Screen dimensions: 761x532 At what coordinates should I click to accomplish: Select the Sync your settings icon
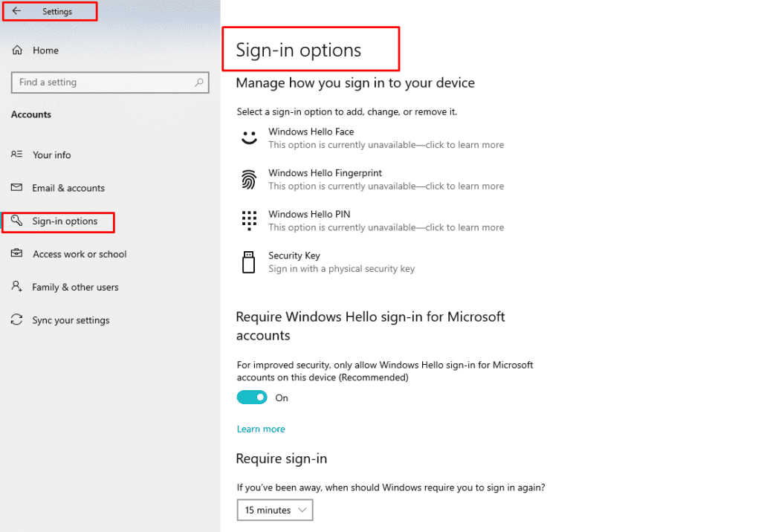[16, 319]
